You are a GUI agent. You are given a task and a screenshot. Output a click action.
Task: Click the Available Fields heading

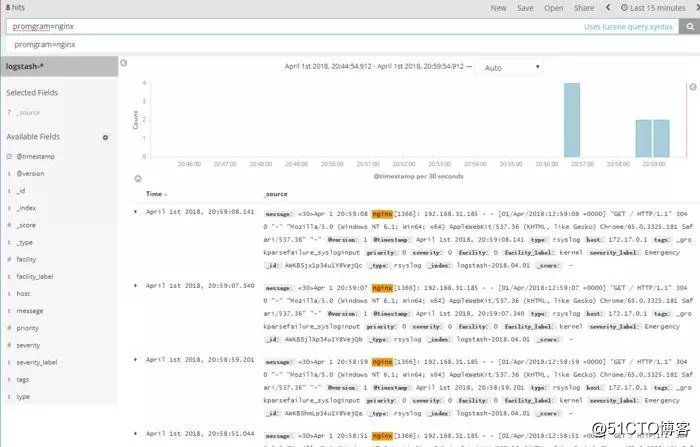[33, 137]
